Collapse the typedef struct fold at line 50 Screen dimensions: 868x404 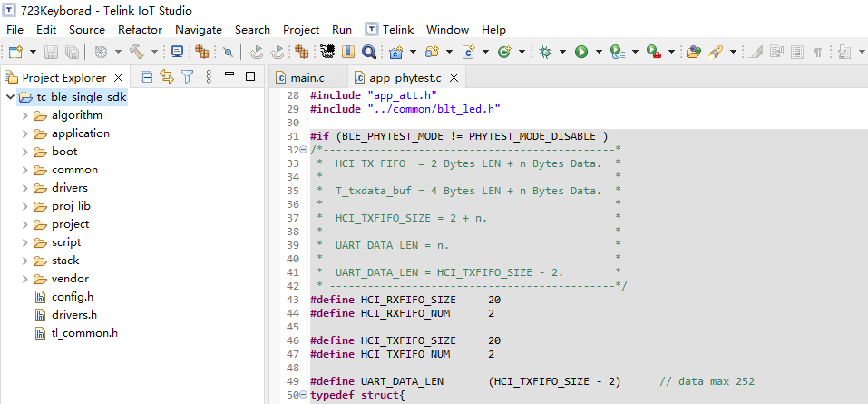coord(303,395)
